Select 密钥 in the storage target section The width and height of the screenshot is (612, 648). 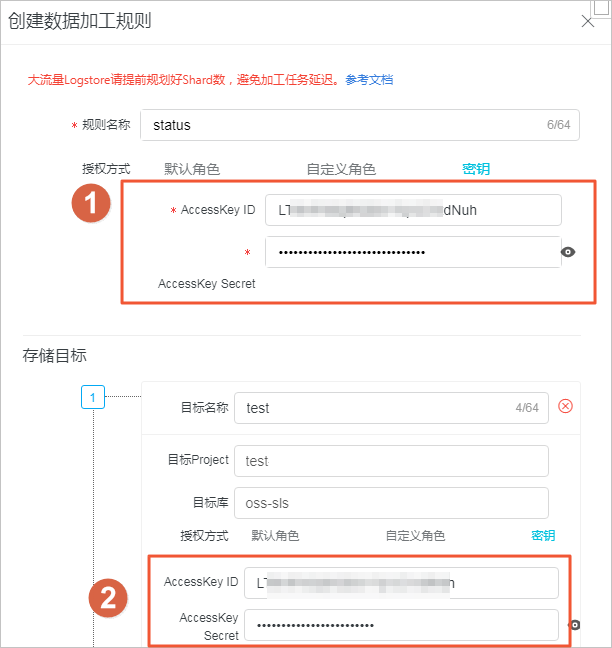[x=543, y=536]
